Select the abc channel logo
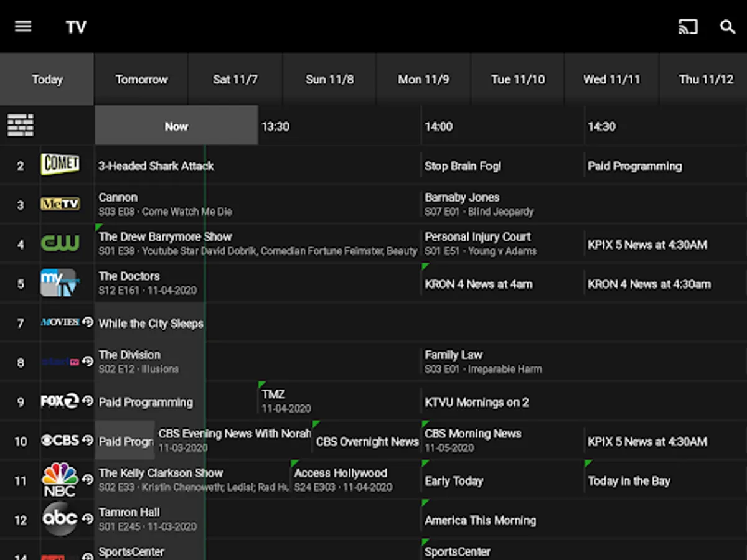 [x=60, y=518]
